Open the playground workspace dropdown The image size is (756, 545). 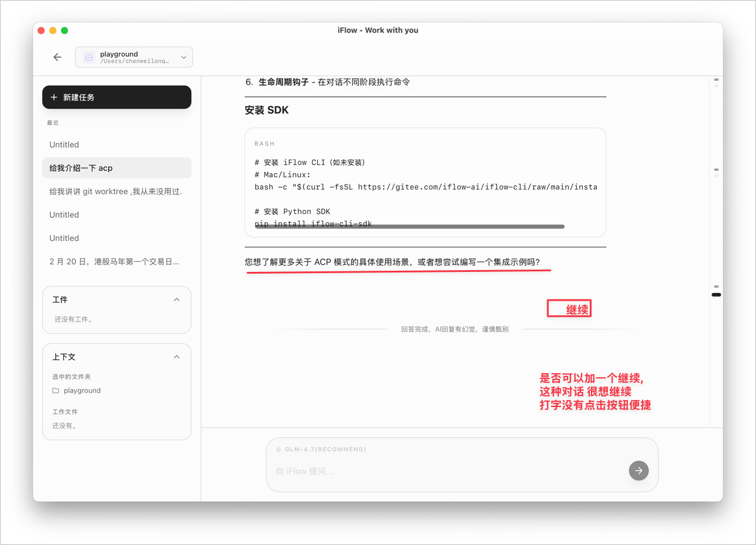click(x=183, y=57)
